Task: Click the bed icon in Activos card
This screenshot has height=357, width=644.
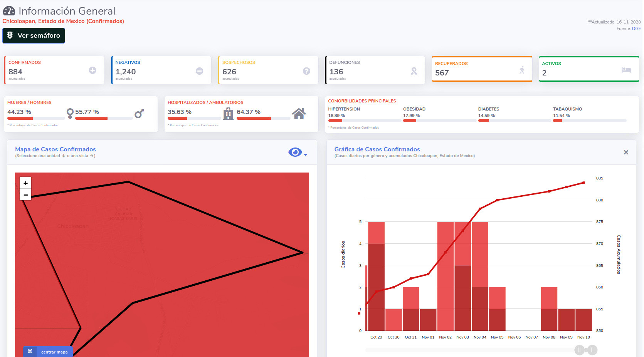Action: [626, 70]
